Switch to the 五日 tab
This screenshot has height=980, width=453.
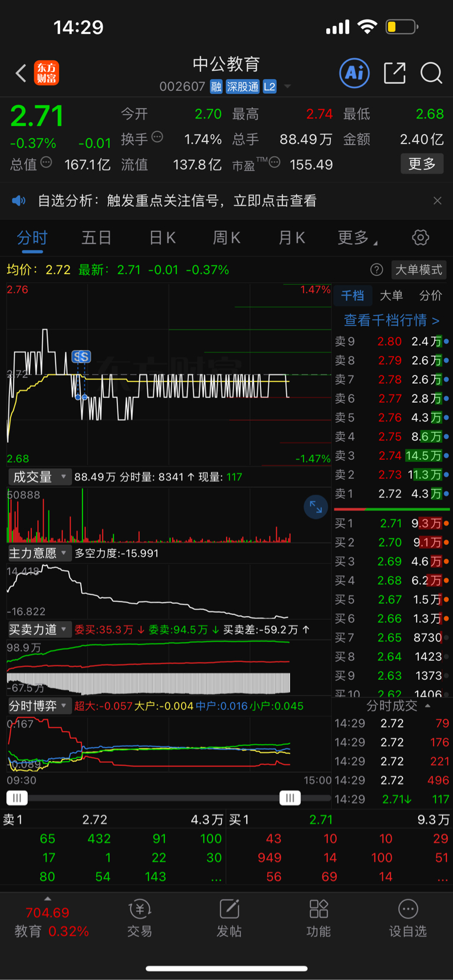tap(97, 238)
